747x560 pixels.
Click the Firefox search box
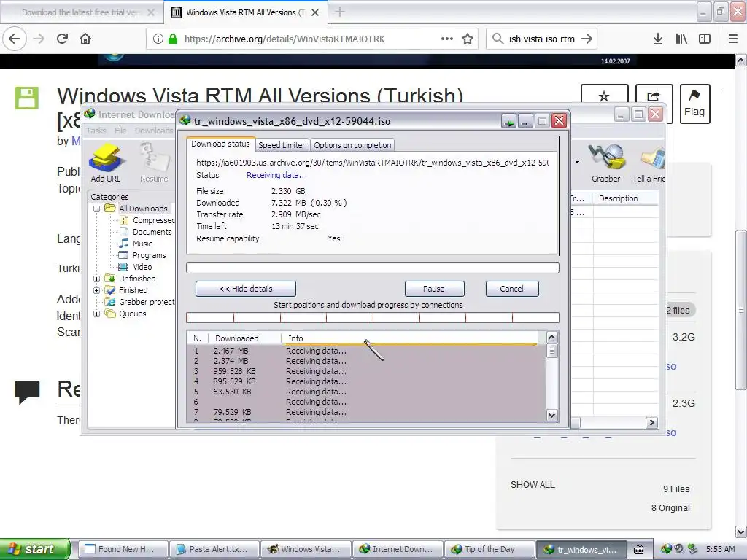pyautogui.click(x=541, y=39)
